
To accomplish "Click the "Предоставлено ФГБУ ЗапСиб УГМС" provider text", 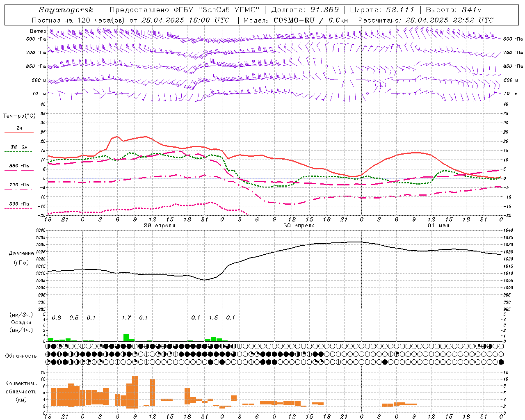I will coord(185,10).
